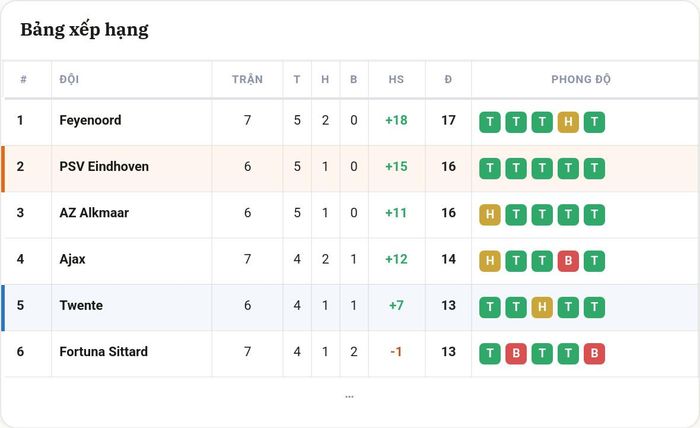This screenshot has width=700, height=428.
Task: Click Ajax's red B loss badge
Action: coord(568,261)
